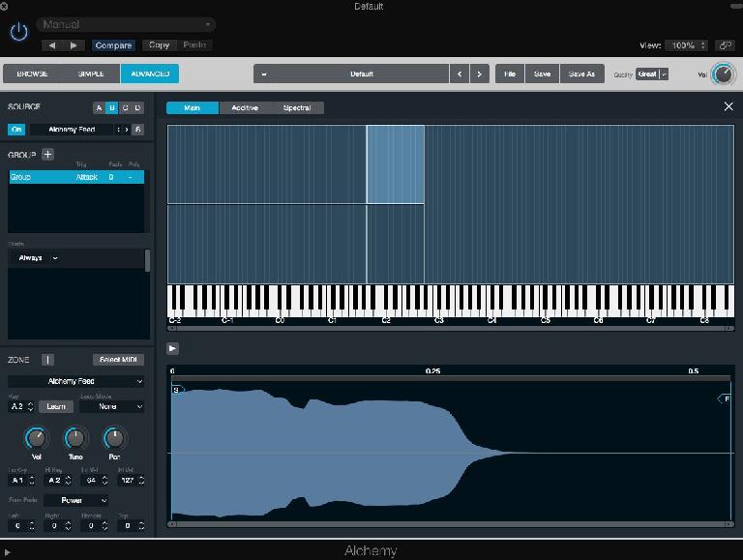Click the root Key A2 stepper
This screenshot has width=743, height=560.
[30, 406]
